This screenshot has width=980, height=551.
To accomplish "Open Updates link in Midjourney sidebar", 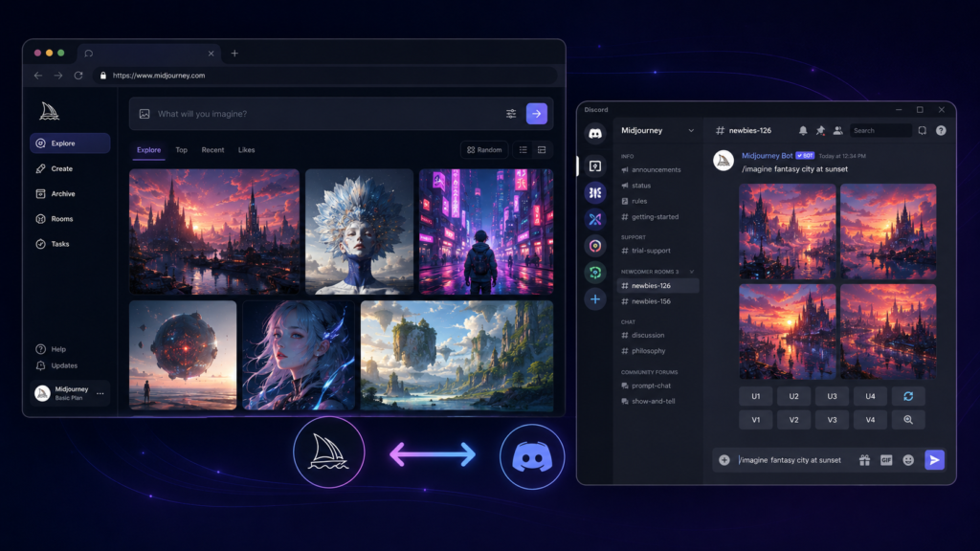I will click(56, 365).
